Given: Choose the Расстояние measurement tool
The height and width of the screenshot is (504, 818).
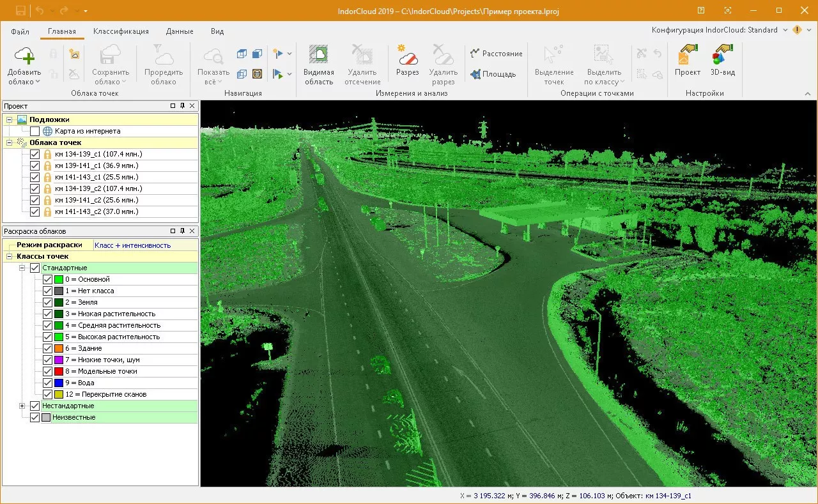Looking at the screenshot, I should pos(497,54).
